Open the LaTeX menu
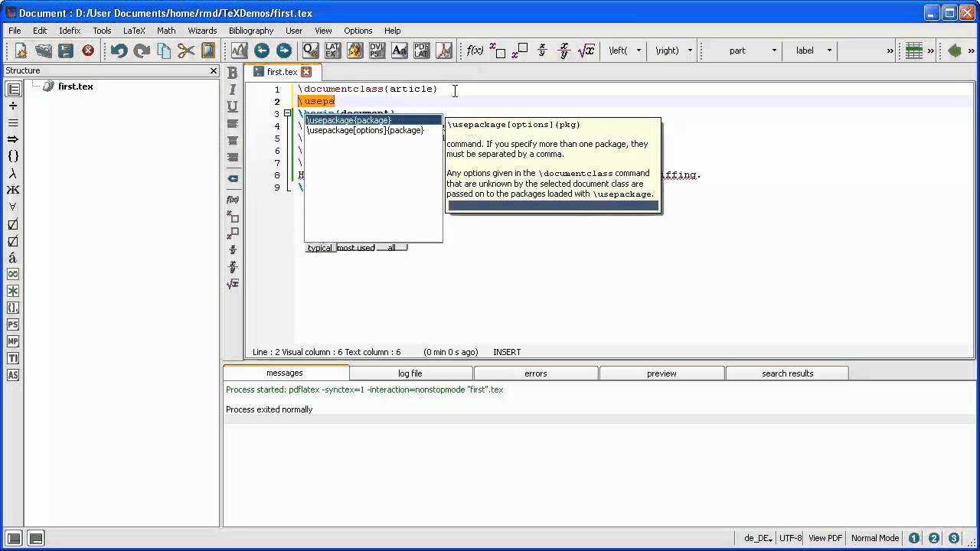Screen dimensions: 980x551 pyautogui.click(x=134, y=31)
